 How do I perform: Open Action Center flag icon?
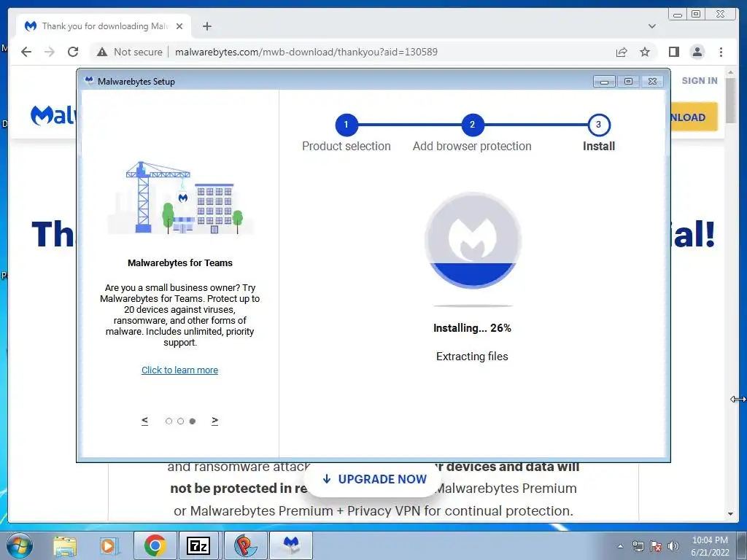point(656,546)
